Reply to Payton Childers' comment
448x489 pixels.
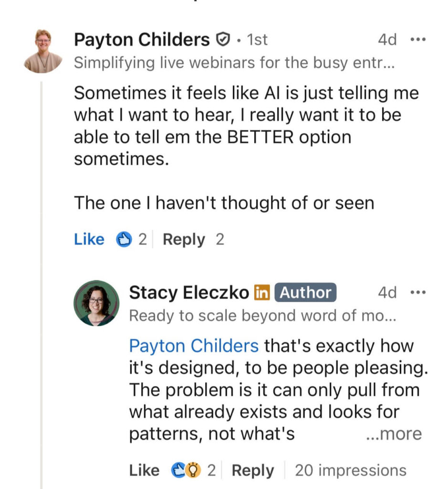pyautogui.click(x=184, y=239)
